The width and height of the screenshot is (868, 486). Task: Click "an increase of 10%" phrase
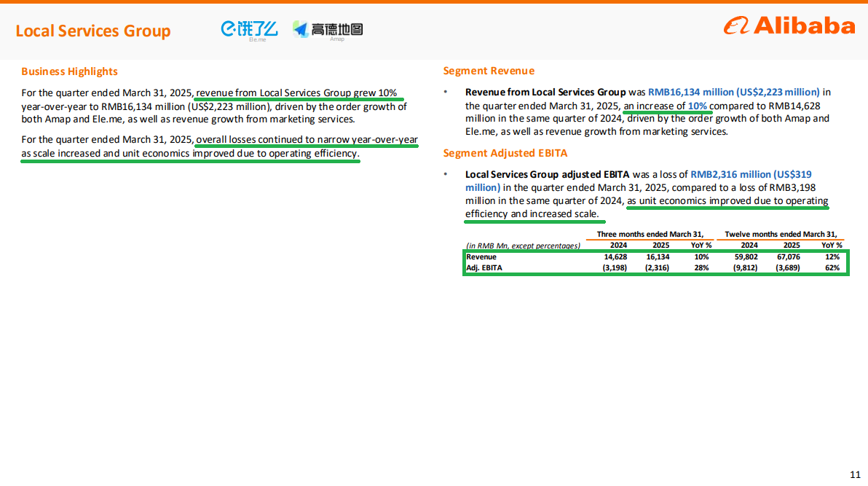click(666, 106)
